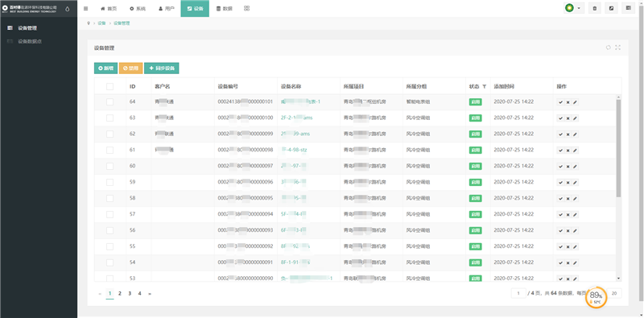This screenshot has width=644, height=318.
Task: Open the page-size box showing 20
Action: [x=614, y=293]
